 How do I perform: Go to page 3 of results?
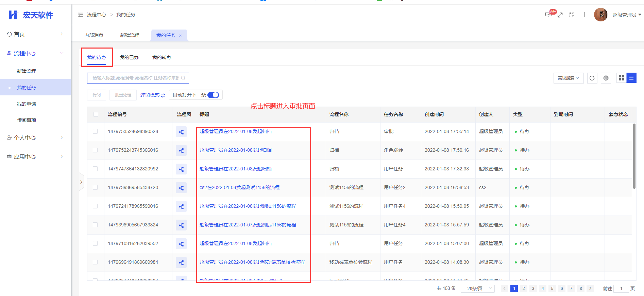(533, 289)
